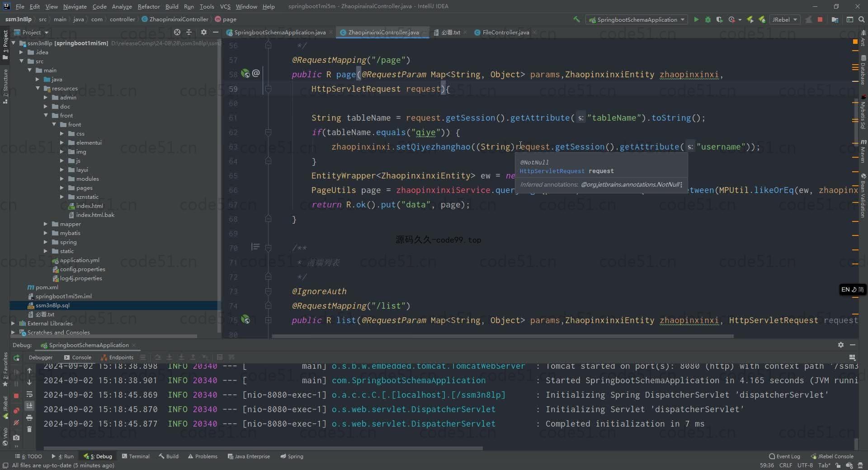Click the console Down the Stack Trace arrow
This screenshot has width=868, height=470.
29,382
